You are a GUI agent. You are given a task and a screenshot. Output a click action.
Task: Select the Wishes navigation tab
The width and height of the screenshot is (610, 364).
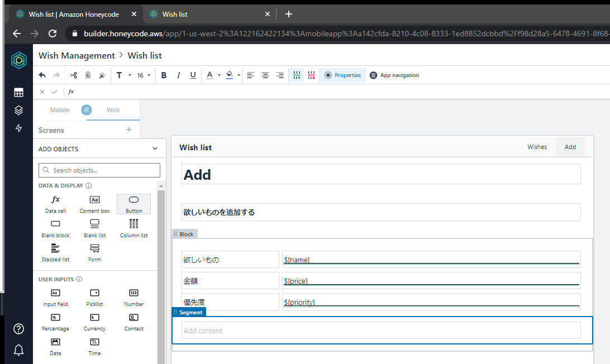coord(537,147)
